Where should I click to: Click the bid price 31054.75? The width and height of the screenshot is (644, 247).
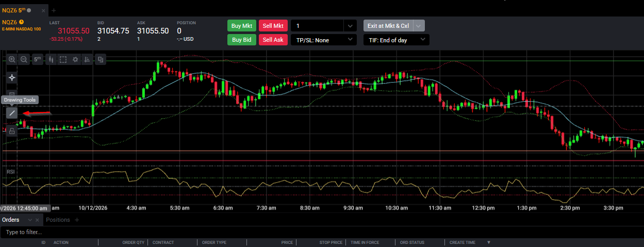(x=113, y=31)
